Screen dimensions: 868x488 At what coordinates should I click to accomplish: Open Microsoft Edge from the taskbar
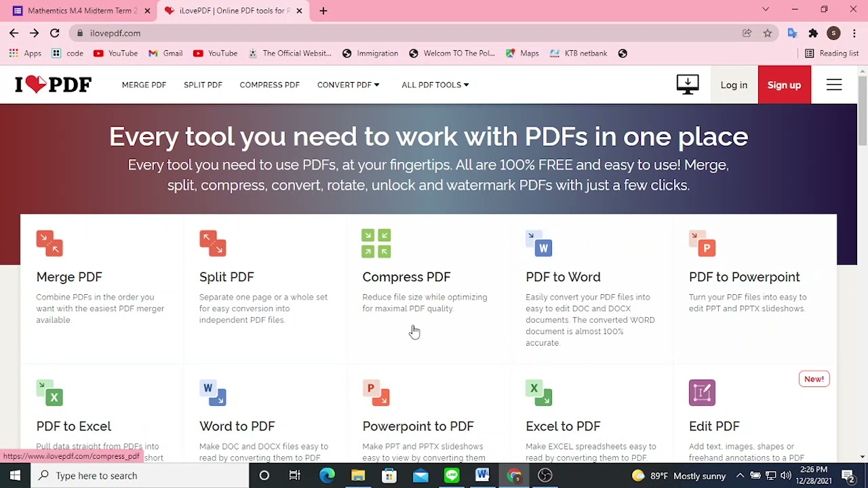pyautogui.click(x=327, y=475)
